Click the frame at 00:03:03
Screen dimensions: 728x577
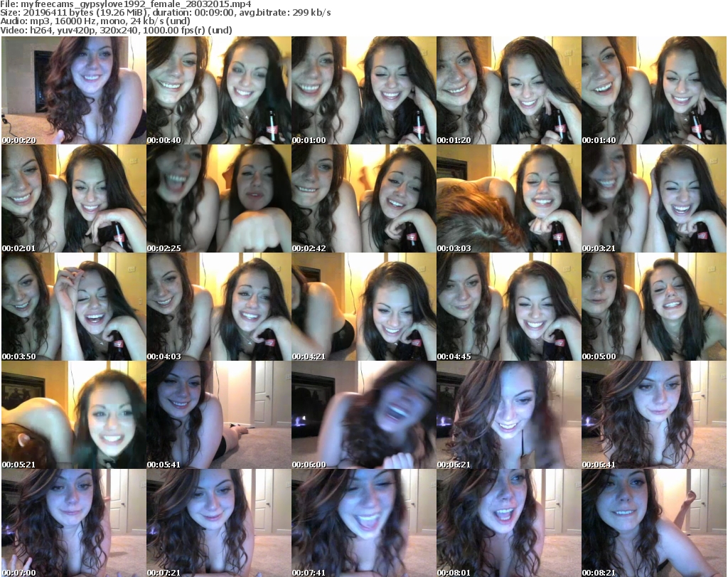(x=509, y=198)
